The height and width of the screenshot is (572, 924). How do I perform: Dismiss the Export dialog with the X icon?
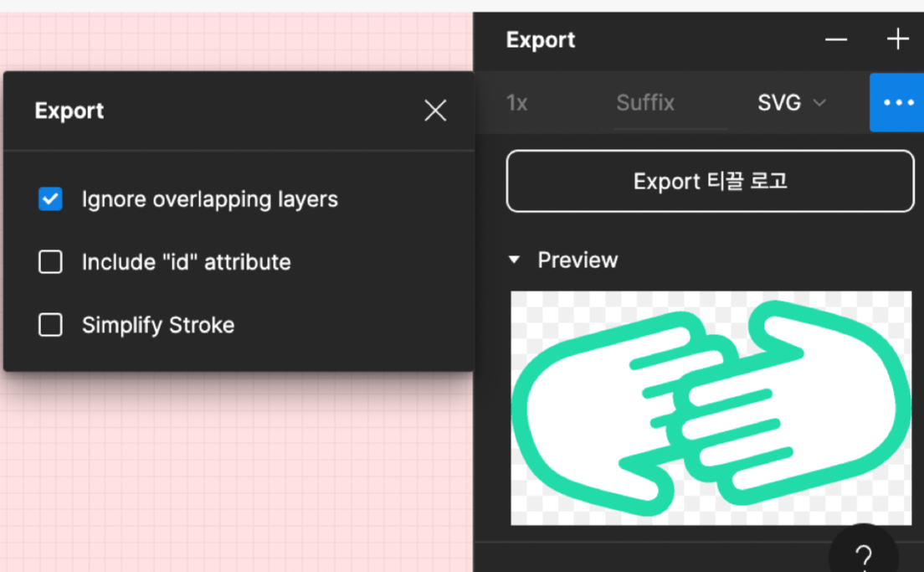tap(435, 110)
